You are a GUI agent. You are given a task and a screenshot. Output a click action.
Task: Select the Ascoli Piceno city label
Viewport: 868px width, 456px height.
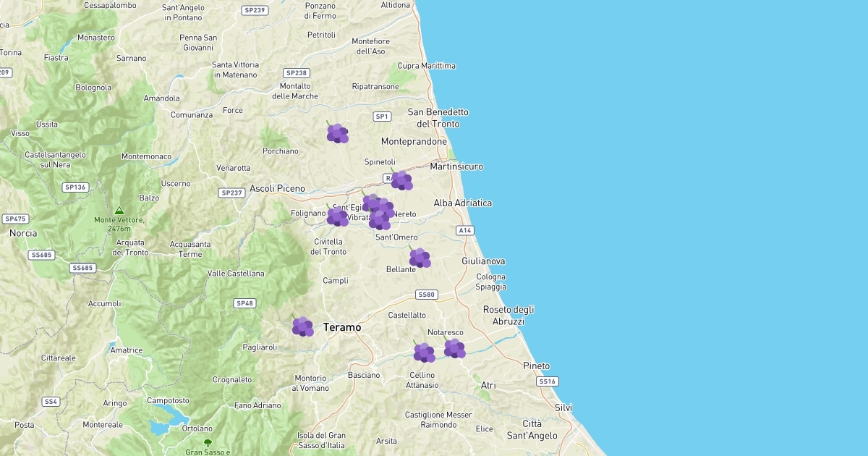[x=277, y=188]
